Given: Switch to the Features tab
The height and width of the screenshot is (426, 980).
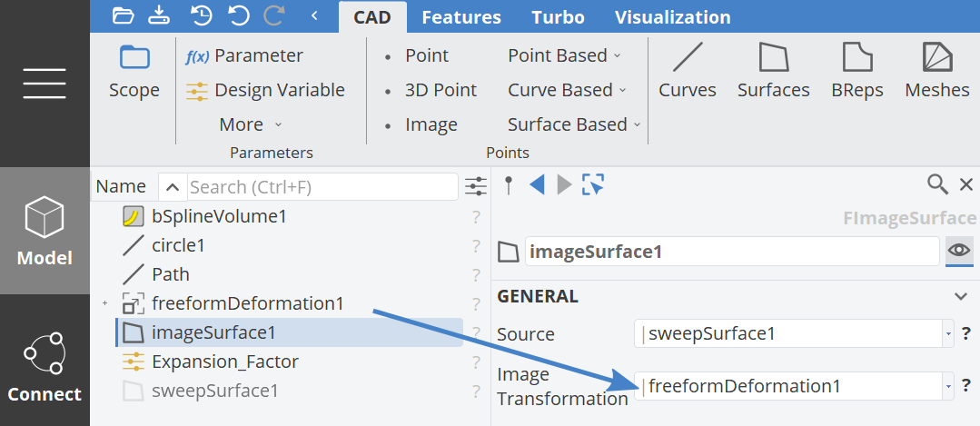Looking at the screenshot, I should [461, 17].
